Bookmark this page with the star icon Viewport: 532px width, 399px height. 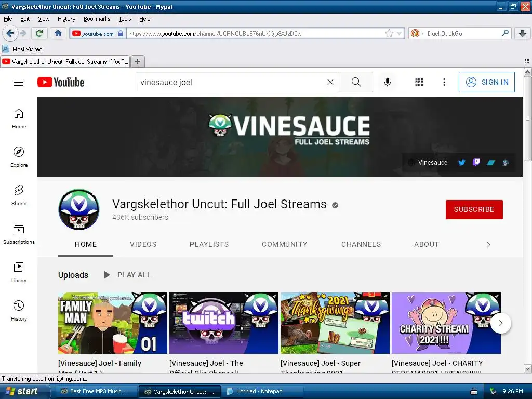[x=389, y=33]
